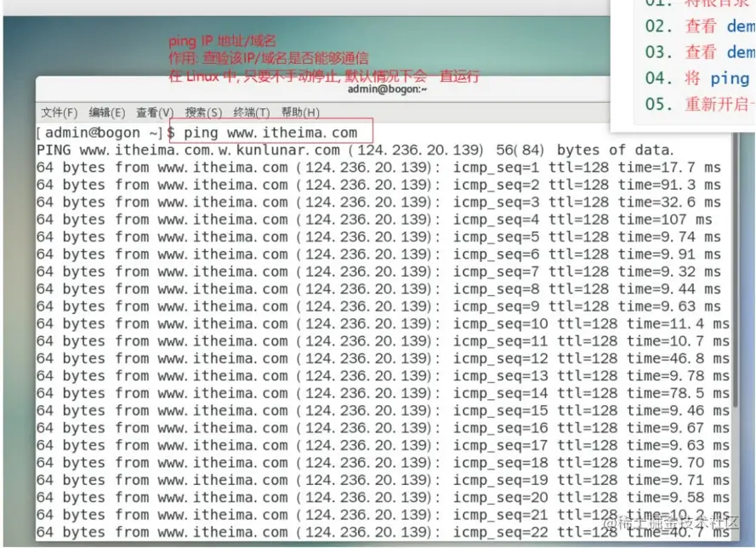Viewport: 756px width, 548px height.
Task: Select the icmp_seq=6 time=9.91 ms line
Action: [x=378, y=254]
